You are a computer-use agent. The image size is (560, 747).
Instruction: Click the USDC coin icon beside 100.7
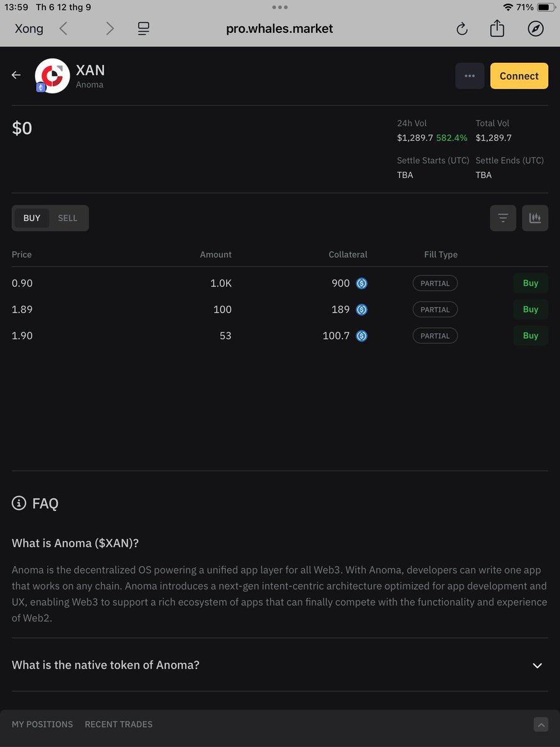pos(362,336)
